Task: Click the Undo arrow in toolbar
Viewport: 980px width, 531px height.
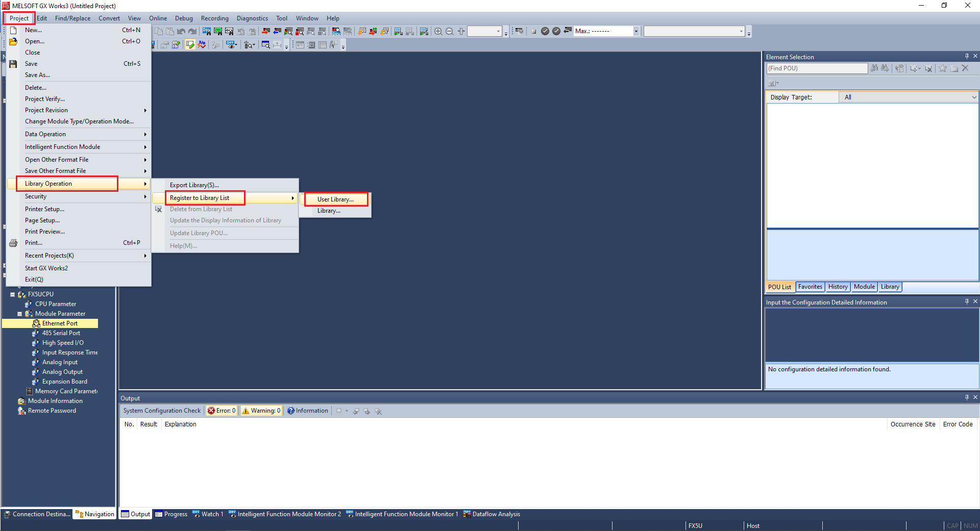Action: (x=181, y=31)
